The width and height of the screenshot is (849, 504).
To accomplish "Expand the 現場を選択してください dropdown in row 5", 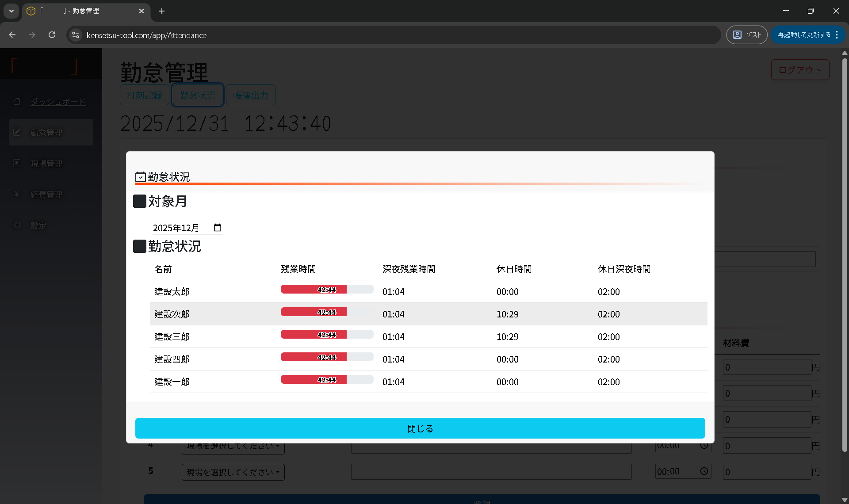I will (233, 472).
